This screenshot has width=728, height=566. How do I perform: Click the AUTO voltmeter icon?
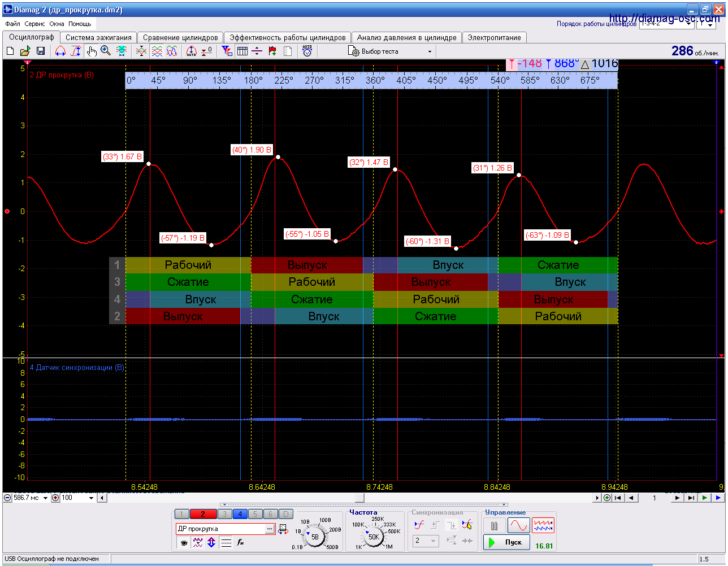tap(307, 51)
